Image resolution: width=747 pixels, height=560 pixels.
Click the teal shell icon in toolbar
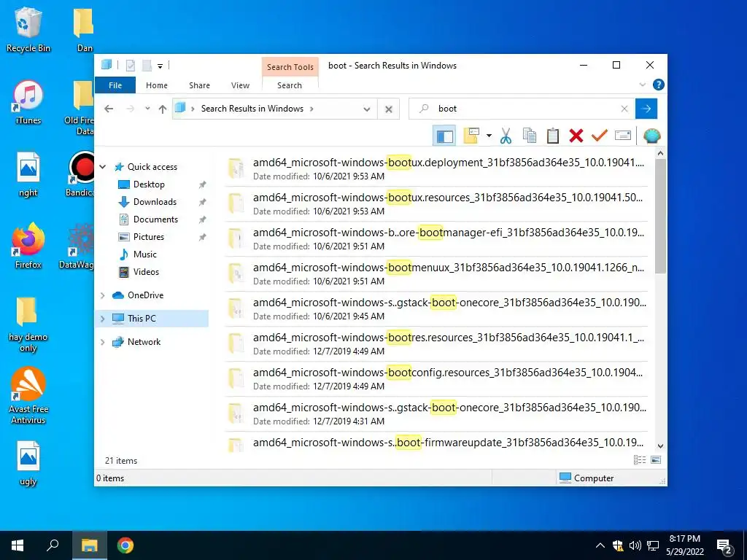pos(651,136)
